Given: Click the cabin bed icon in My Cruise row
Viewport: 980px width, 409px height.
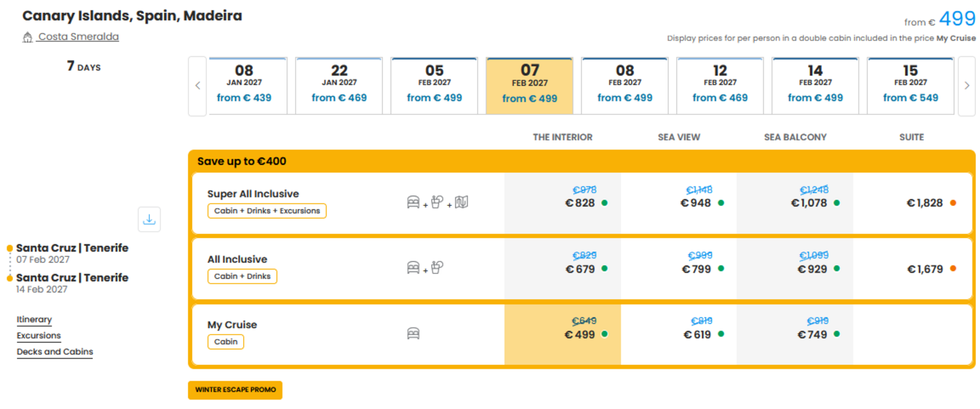Looking at the screenshot, I should 413,334.
